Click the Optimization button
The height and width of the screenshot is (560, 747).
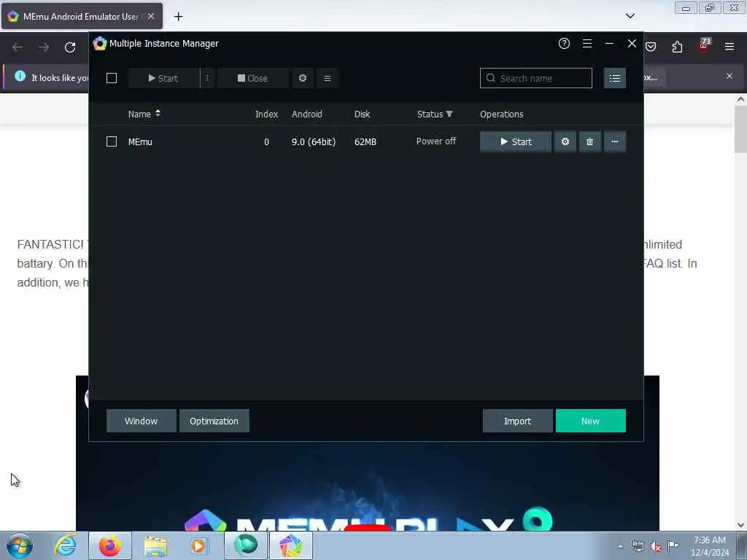pyautogui.click(x=214, y=421)
